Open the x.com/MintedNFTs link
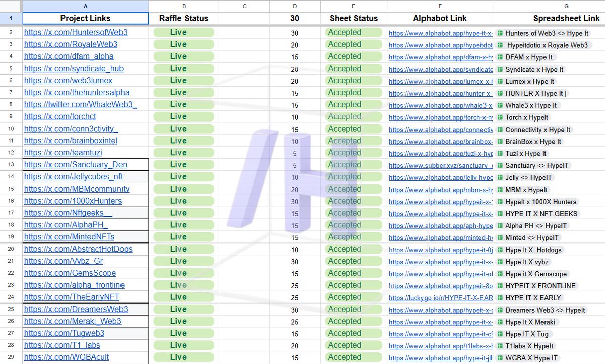The image size is (605, 364). [70, 237]
